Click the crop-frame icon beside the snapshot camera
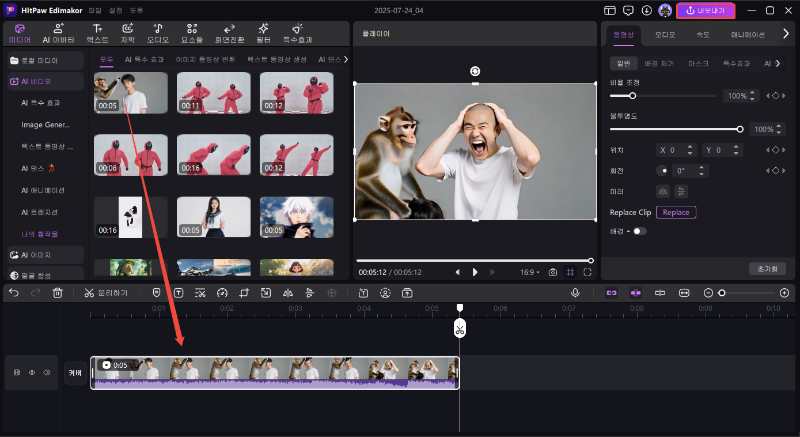The image size is (800, 437). click(570, 272)
